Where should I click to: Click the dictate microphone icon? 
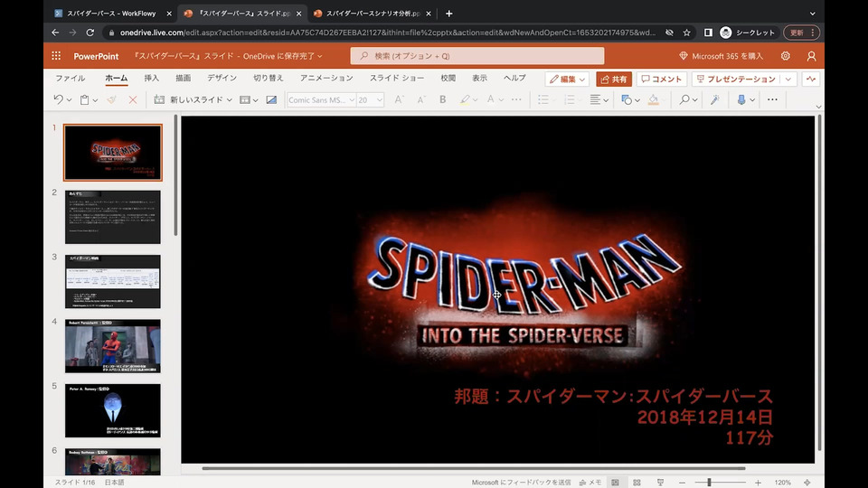tap(741, 99)
